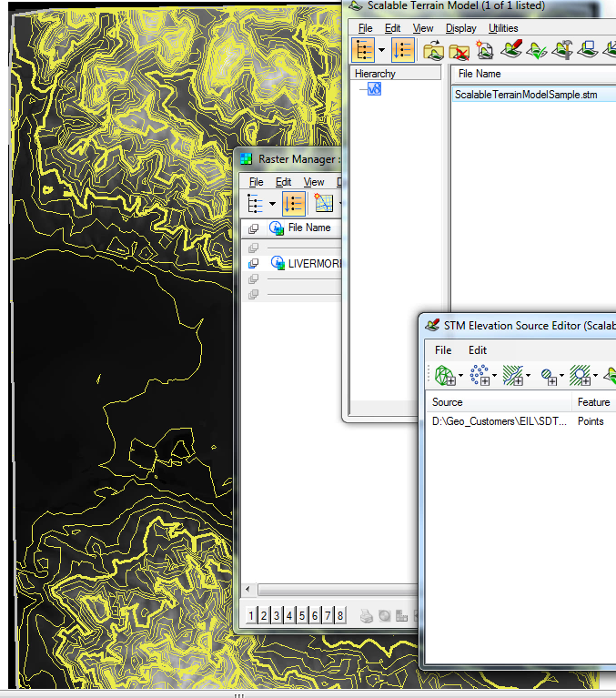Click green checkmark terrain model icon
The height and width of the screenshot is (698, 616).
tap(537, 50)
